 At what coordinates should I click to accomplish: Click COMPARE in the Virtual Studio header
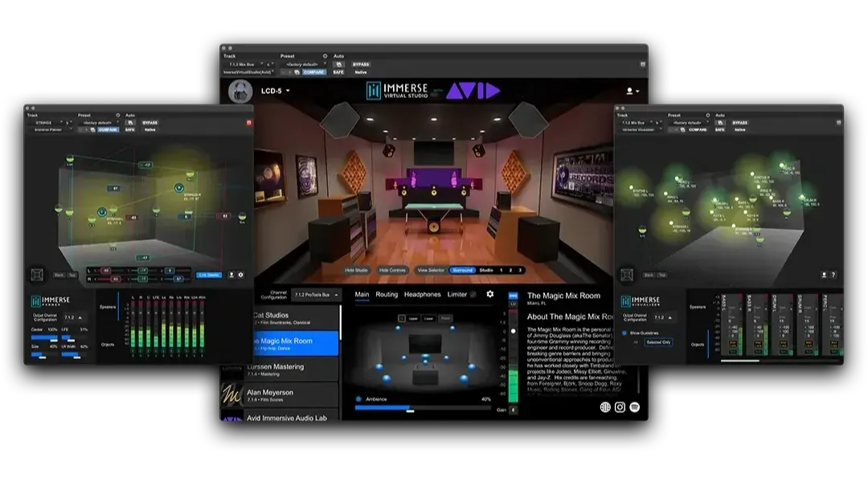(314, 72)
